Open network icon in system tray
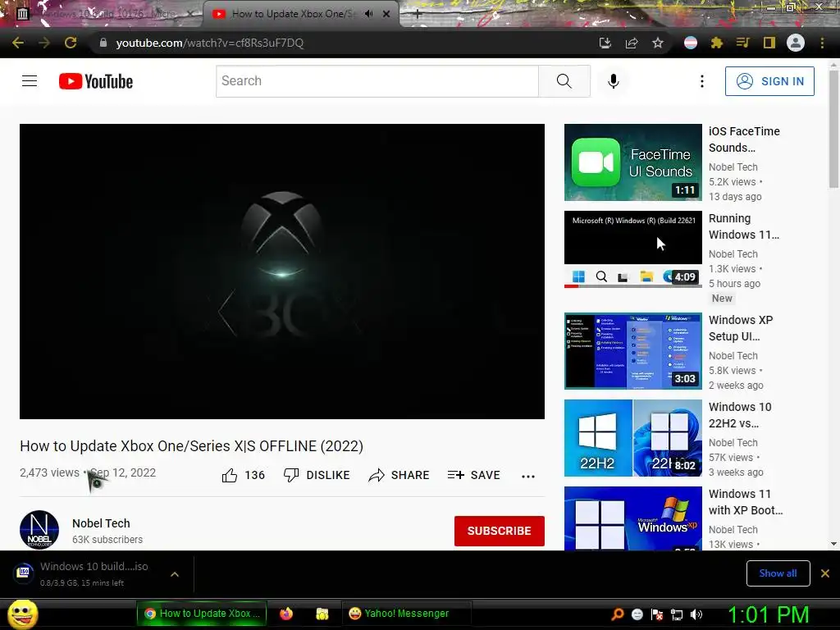This screenshot has height=630, width=840. pyautogui.click(x=677, y=614)
